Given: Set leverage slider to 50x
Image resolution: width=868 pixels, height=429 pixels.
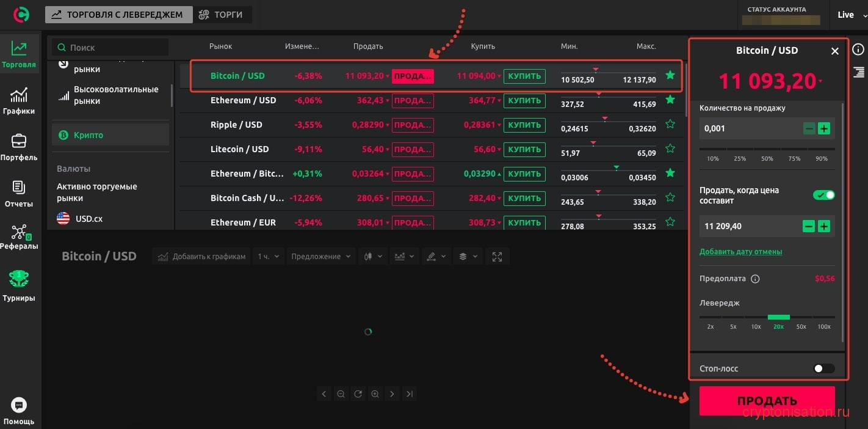Looking at the screenshot, I should (x=801, y=318).
